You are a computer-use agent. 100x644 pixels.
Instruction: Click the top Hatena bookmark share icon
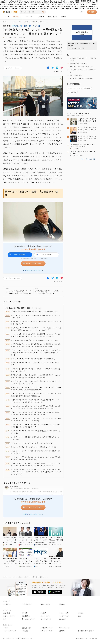click(57, 68)
